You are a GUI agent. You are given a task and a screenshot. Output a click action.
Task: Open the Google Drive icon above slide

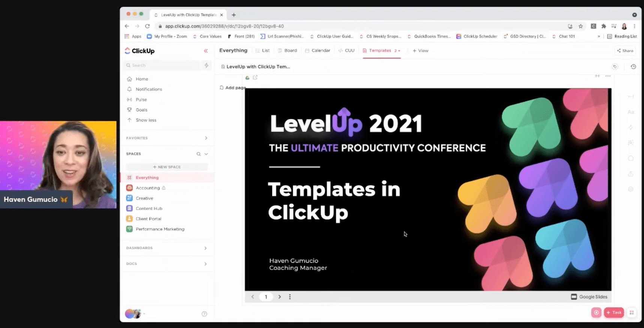click(x=247, y=78)
